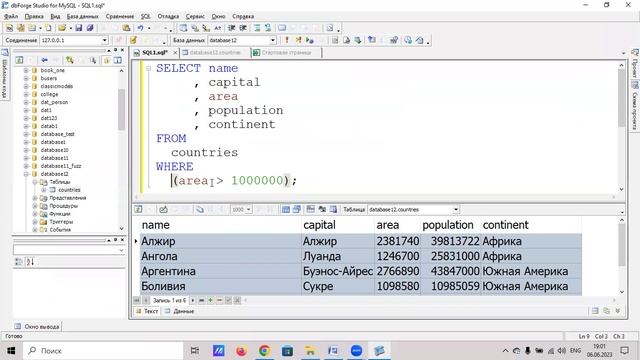
Task: Click the edit connection pencil icon
Action: click(133, 40)
